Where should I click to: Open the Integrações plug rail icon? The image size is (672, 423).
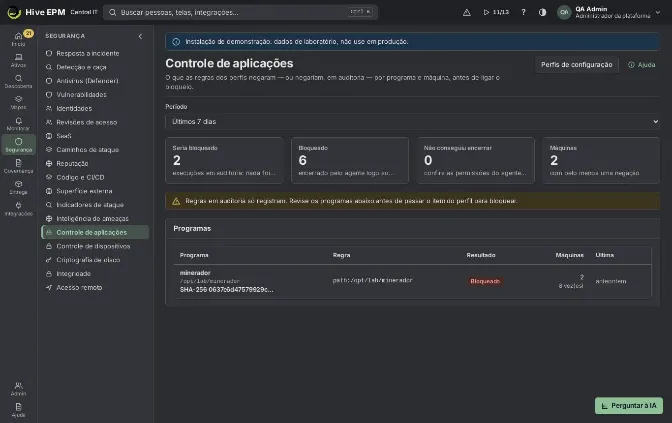(x=18, y=208)
